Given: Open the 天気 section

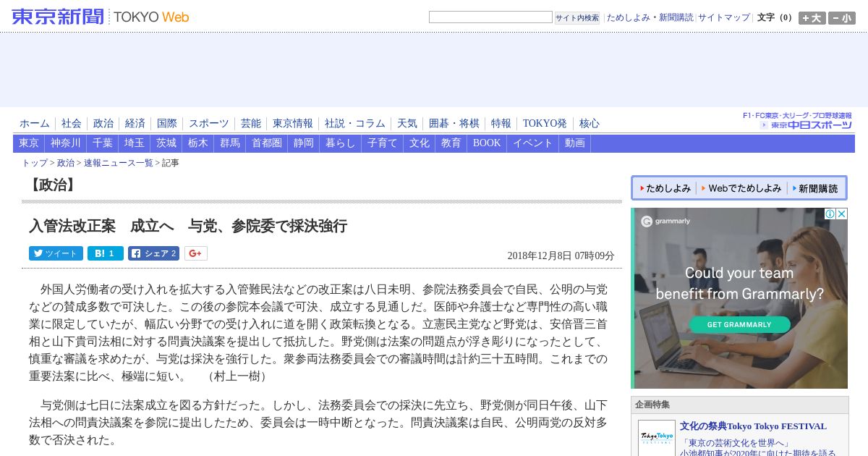Looking at the screenshot, I should tap(407, 124).
